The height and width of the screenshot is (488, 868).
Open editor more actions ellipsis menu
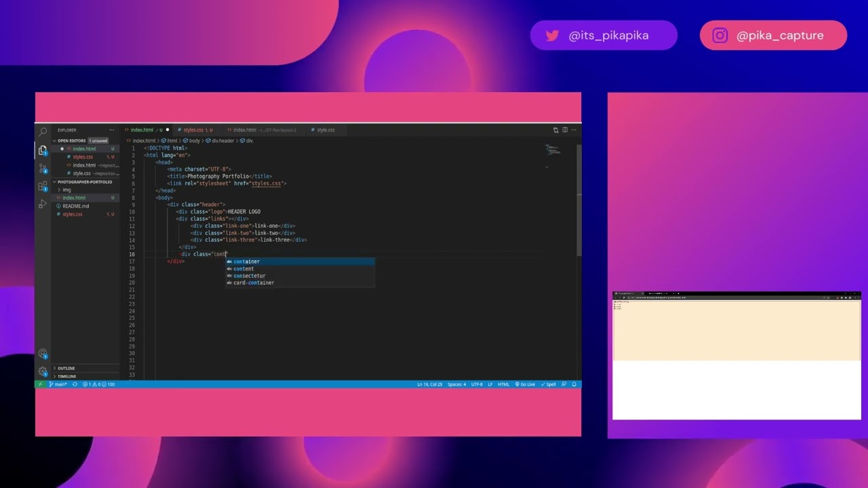(574, 130)
